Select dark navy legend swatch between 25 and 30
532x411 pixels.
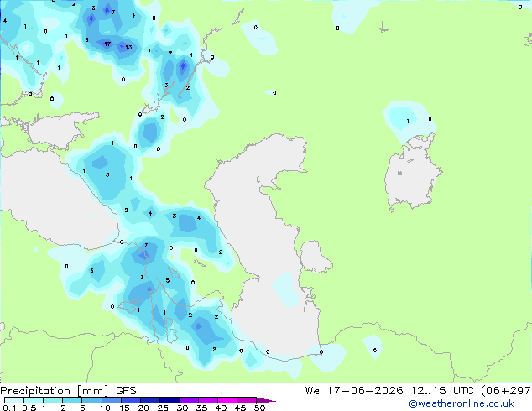[169, 400]
